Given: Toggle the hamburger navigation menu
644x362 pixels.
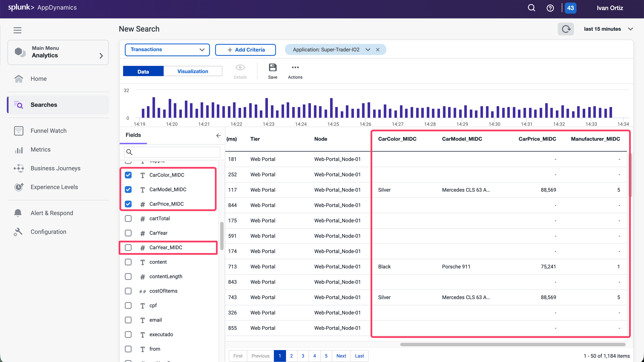Looking at the screenshot, I should pos(17,30).
